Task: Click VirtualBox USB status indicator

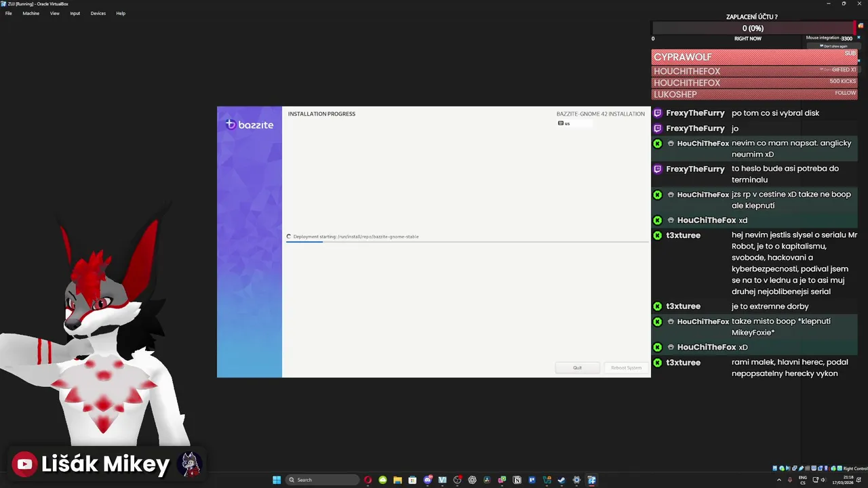Action: [x=801, y=468]
